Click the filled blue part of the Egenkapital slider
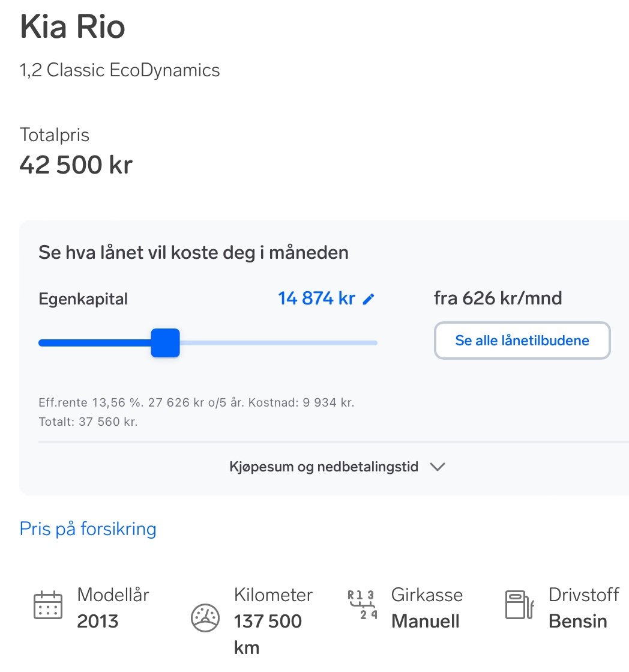629x672 pixels. tap(95, 343)
